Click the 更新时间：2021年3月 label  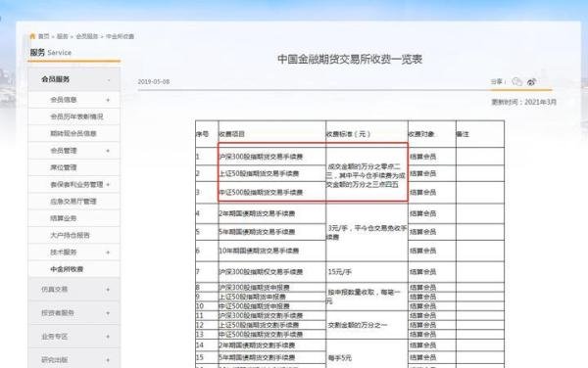(524, 102)
